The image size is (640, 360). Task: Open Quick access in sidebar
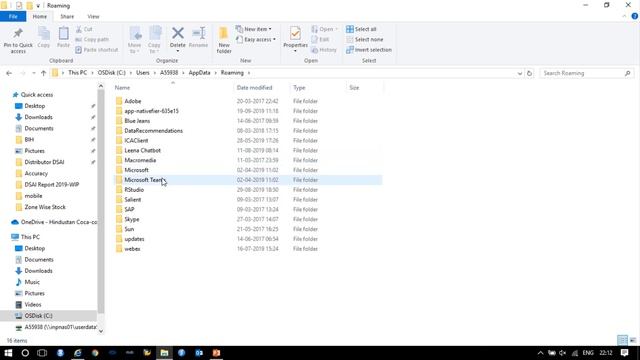(37, 95)
